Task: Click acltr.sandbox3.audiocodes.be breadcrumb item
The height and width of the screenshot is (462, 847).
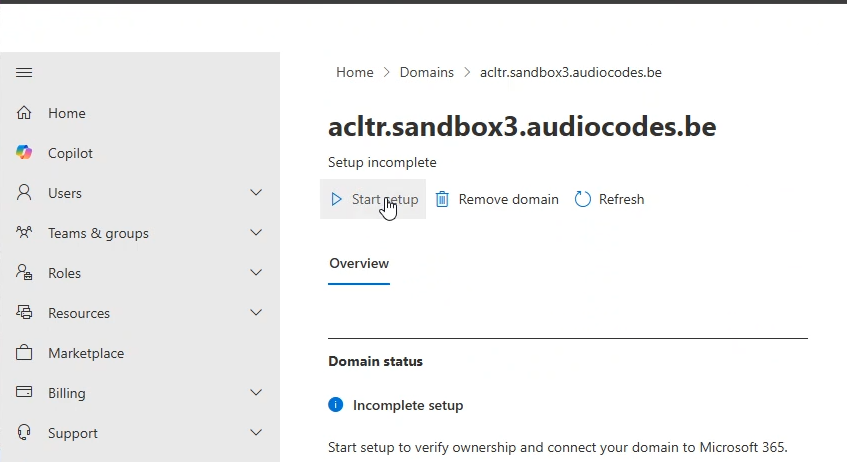Action: (x=570, y=72)
